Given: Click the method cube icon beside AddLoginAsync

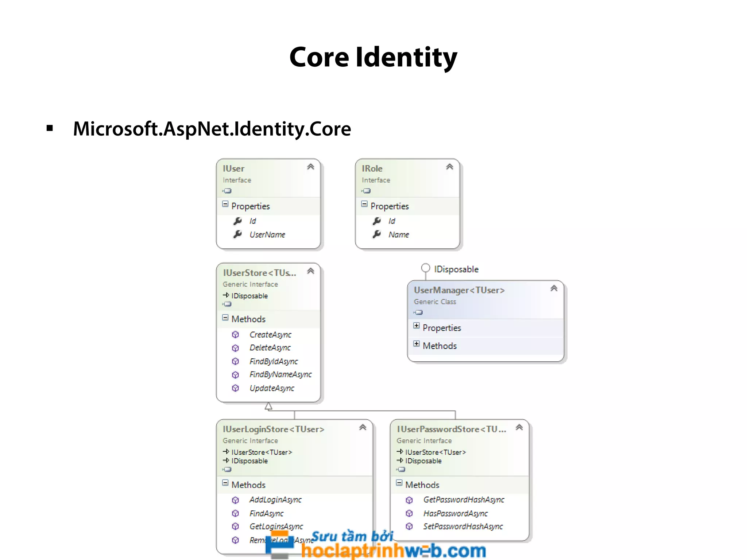Looking at the screenshot, I should (236, 500).
